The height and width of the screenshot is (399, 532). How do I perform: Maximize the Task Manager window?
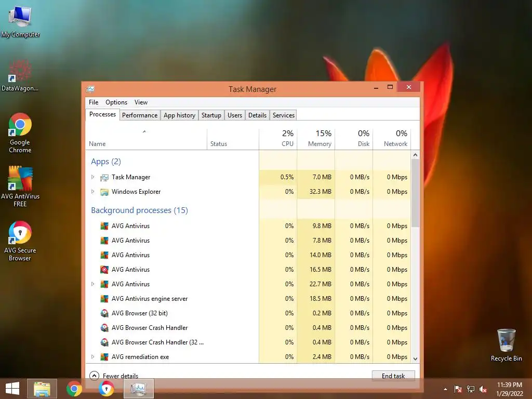(x=390, y=87)
